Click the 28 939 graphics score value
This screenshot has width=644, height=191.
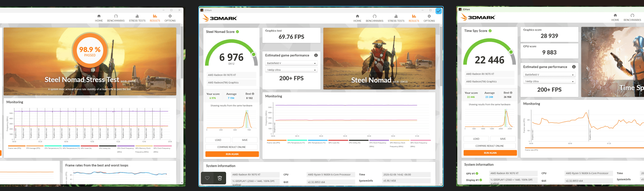click(x=549, y=36)
